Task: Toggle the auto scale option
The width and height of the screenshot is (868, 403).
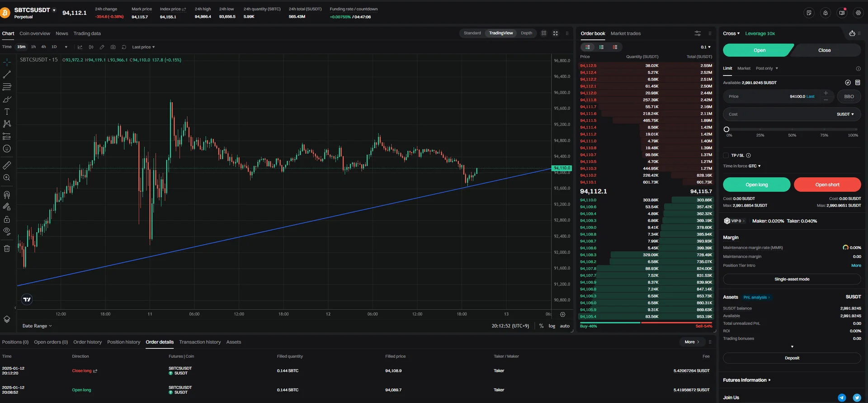Action: (x=565, y=326)
